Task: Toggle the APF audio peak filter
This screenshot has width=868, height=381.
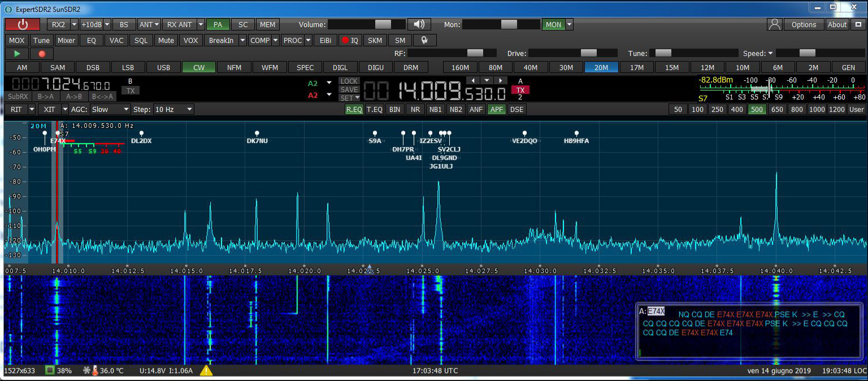Action: pos(497,109)
